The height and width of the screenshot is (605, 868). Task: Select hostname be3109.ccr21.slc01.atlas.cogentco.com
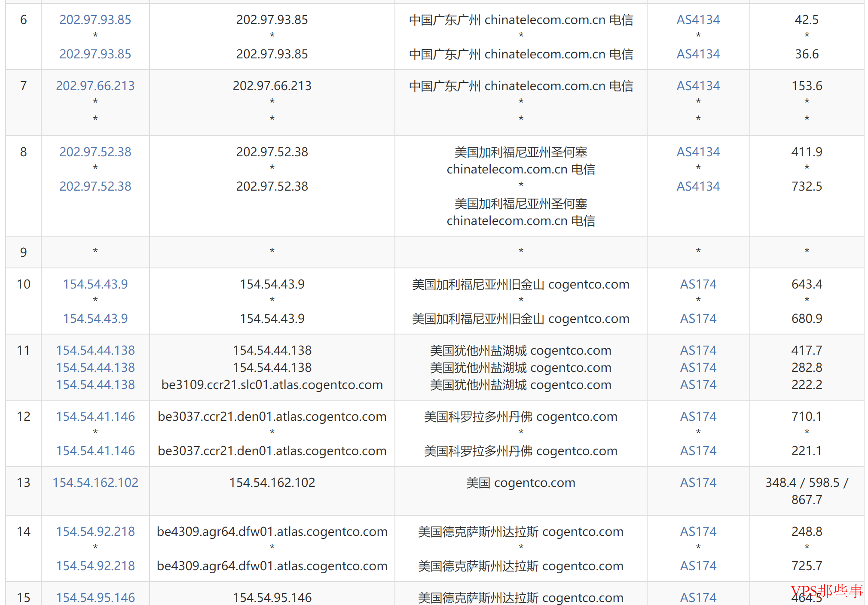pyautogui.click(x=272, y=385)
